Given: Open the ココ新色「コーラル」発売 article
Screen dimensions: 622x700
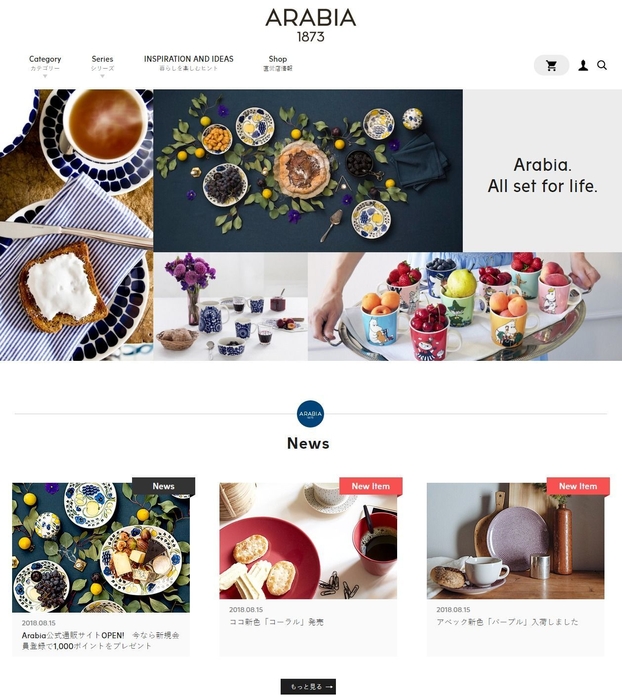Looking at the screenshot, I should [276, 622].
